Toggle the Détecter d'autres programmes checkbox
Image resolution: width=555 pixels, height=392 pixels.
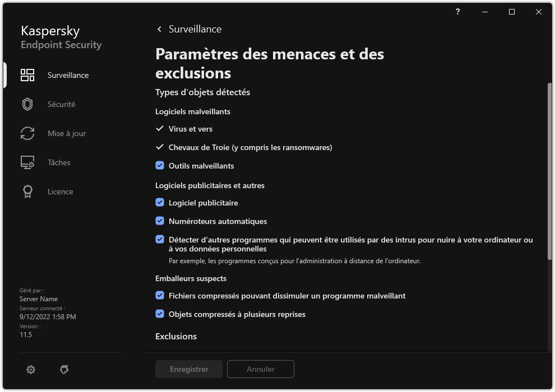160,240
